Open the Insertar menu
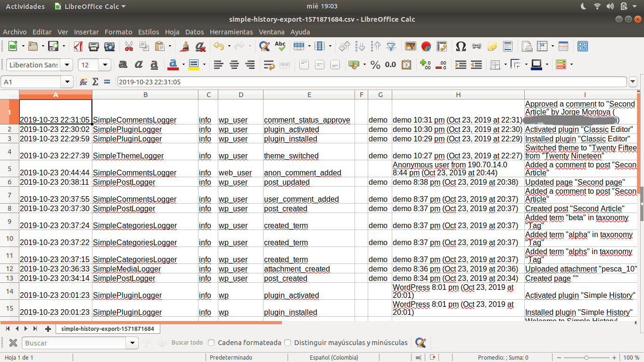Viewport: 644px width, 362px height. point(86,32)
